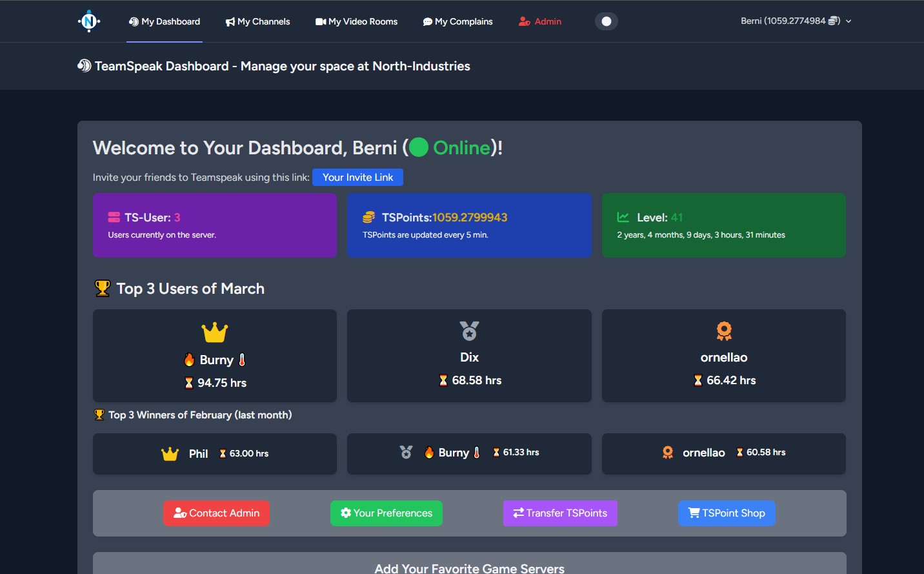Click the gold crown above Burny
Screen dimensions: 924x574
coord(215,333)
